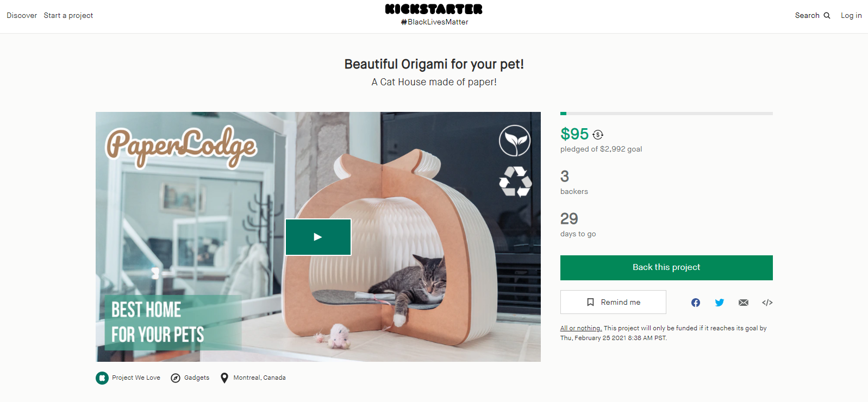The width and height of the screenshot is (868, 402).
Task: Share project on Facebook icon
Action: pos(696,303)
